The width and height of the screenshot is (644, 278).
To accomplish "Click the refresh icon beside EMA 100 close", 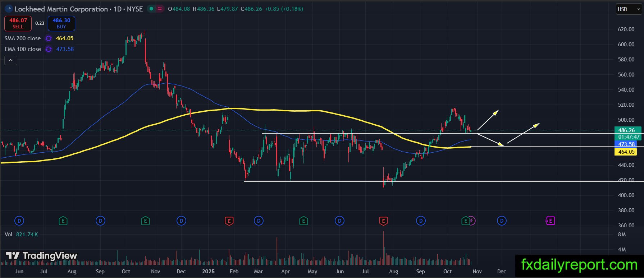I will coord(49,49).
